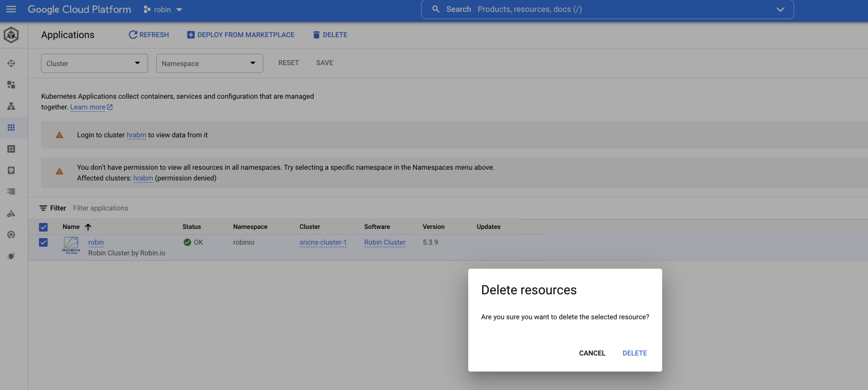Screen dimensions: 868x390
Task: Open Services & Ingress sidebar icon
Action: (x=11, y=106)
